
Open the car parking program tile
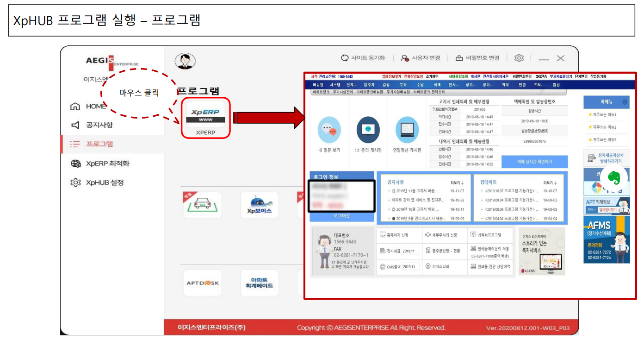coord(202,205)
